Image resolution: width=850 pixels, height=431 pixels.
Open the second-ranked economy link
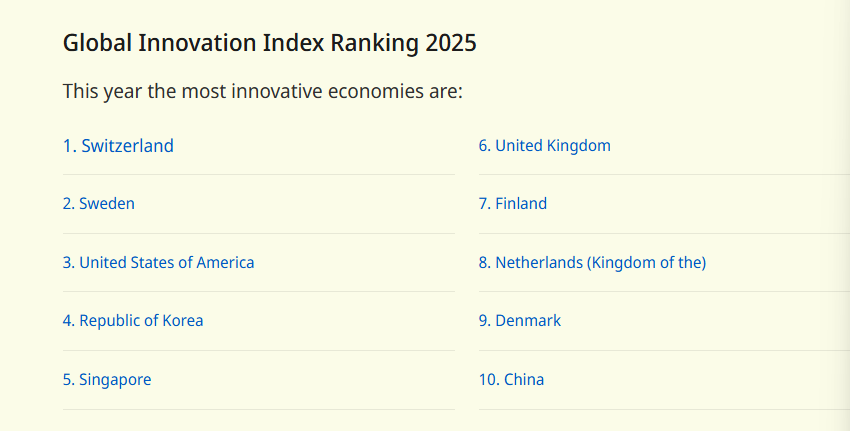(x=99, y=204)
